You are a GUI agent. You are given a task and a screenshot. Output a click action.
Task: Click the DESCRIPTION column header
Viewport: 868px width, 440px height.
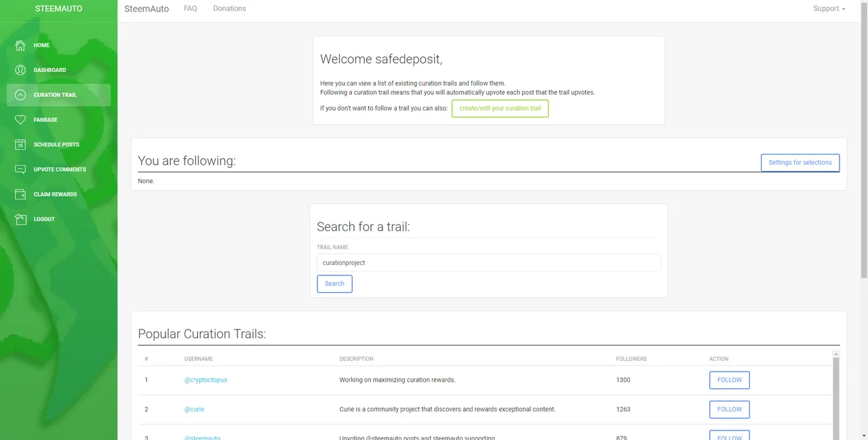pyautogui.click(x=357, y=359)
